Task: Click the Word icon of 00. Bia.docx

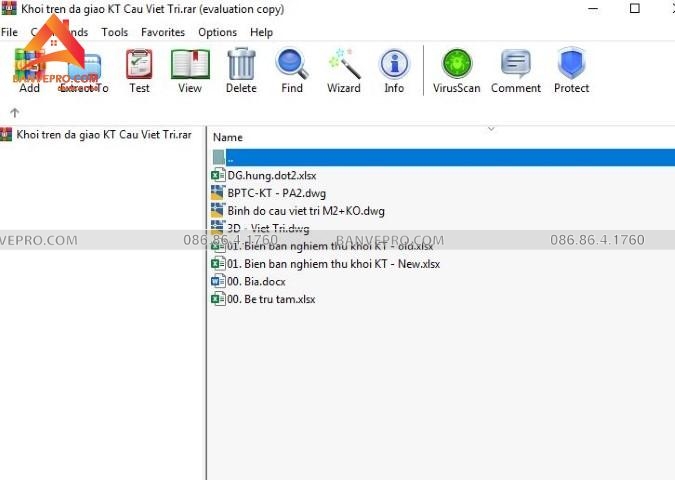Action: 218,281
